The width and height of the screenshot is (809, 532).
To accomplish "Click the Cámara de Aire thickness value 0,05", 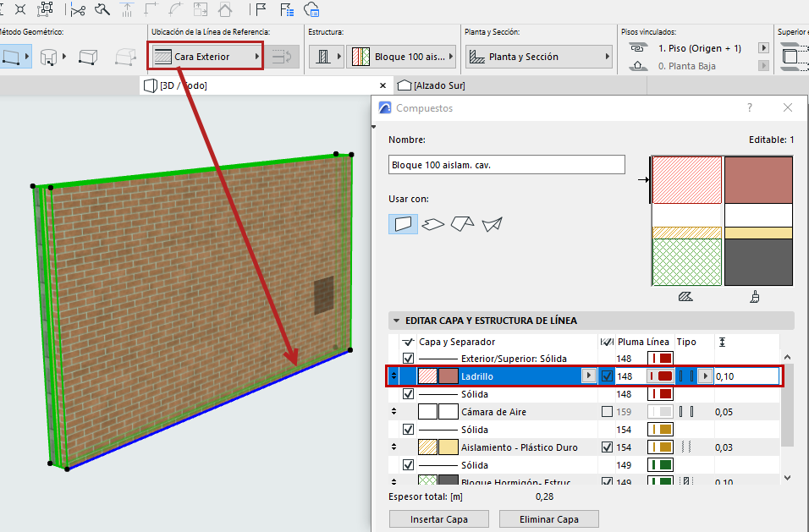I will [x=724, y=411].
